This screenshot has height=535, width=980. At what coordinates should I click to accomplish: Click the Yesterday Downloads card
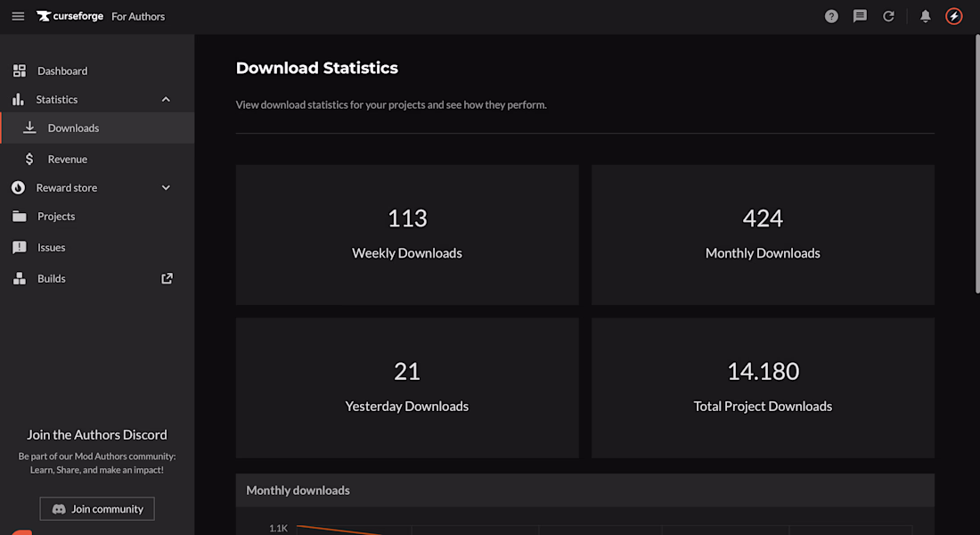tap(407, 387)
